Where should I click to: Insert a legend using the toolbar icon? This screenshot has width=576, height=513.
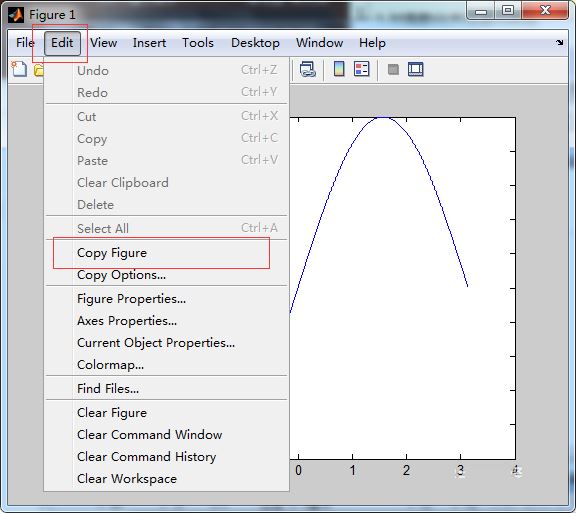(361, 69)
